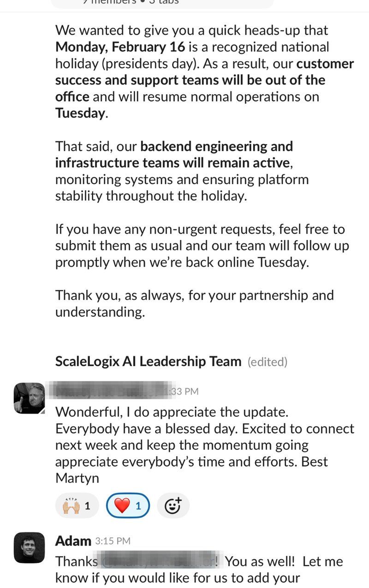
Task: Open the members and tabs header
Action: tap(162, 2)
